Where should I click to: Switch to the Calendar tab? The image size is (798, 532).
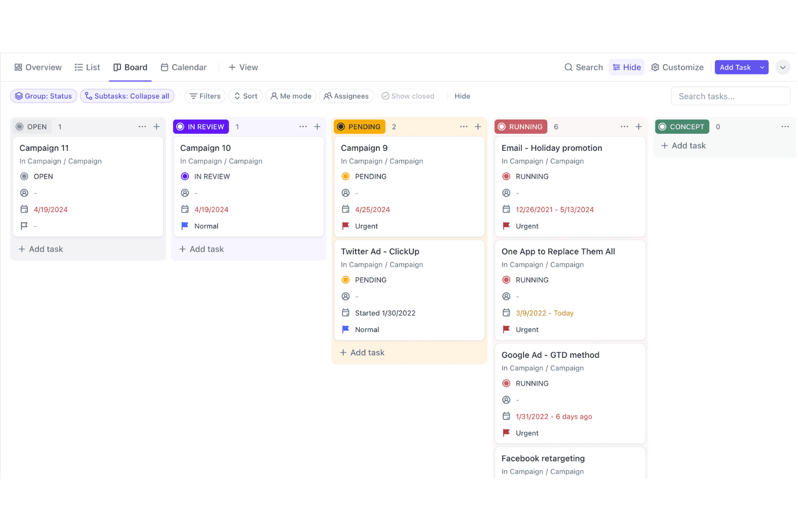click(x=183, y=67)
